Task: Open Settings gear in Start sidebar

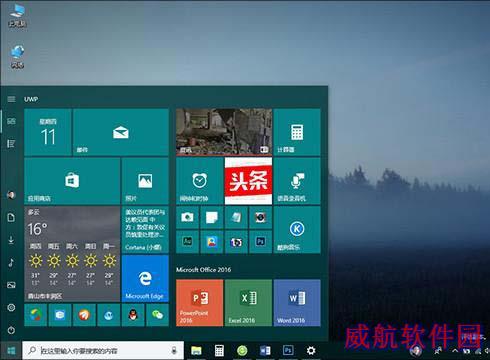Action: pos(11,307)
